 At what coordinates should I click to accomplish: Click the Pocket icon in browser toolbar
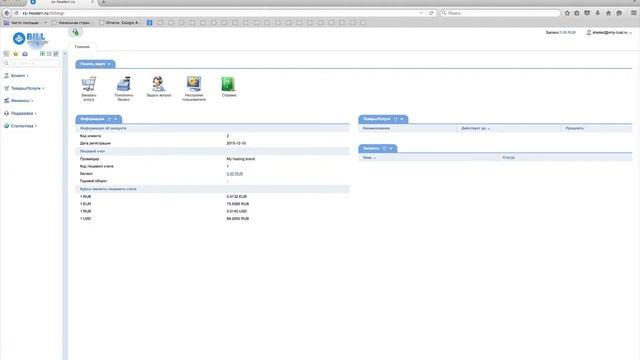(x=587, y=13)
